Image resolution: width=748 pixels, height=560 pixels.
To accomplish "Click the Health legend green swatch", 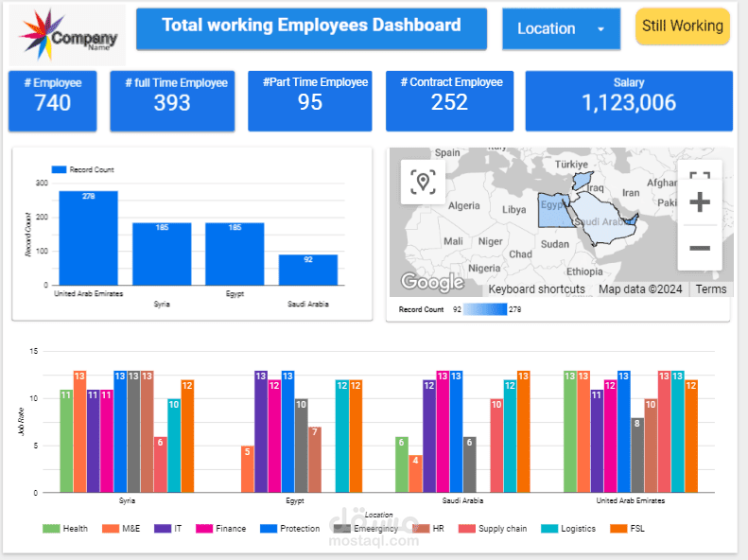I will click(51, 529).
